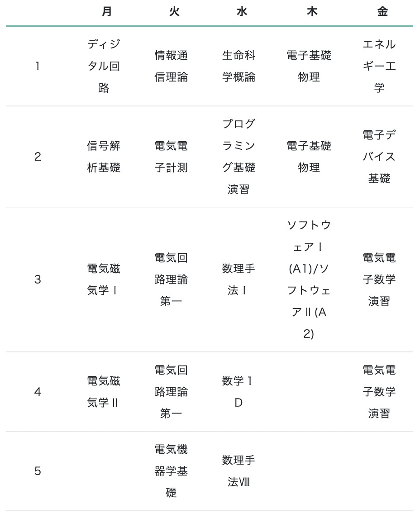Select the 電気磁気学Ⅰ cell
Viewport: 420px width, 519px height.
[104, 279]
